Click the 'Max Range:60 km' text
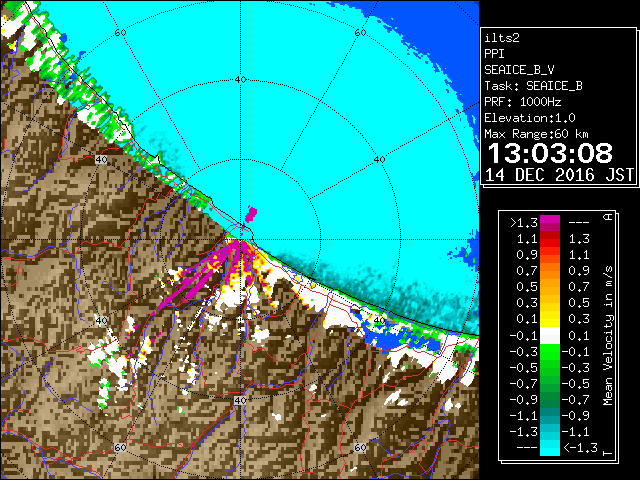Screen dimensions: 640x480 coord(536,134)
